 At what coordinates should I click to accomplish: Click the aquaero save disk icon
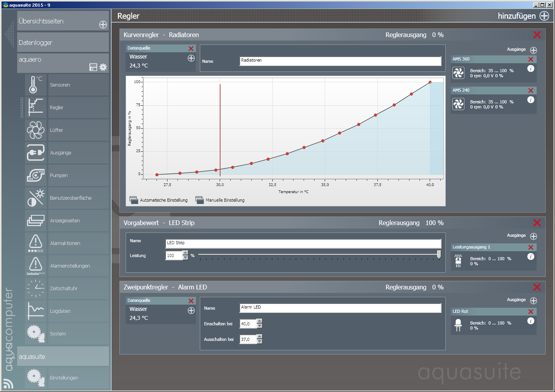(x=93, y=67)
